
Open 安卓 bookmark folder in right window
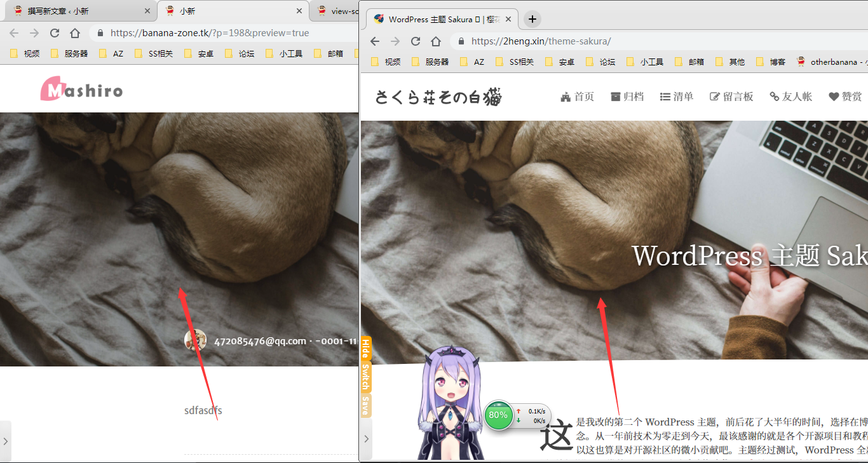pos(560,62)
